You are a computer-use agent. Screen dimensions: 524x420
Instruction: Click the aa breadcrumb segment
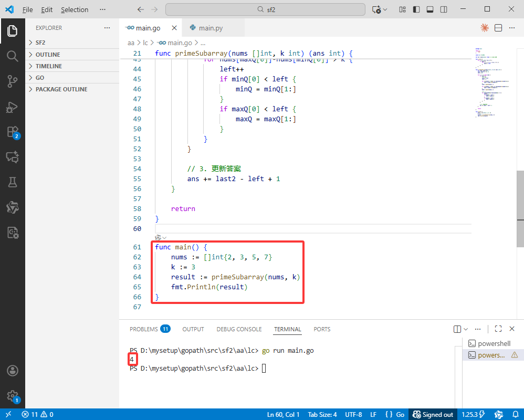click(x=131, y=43)
